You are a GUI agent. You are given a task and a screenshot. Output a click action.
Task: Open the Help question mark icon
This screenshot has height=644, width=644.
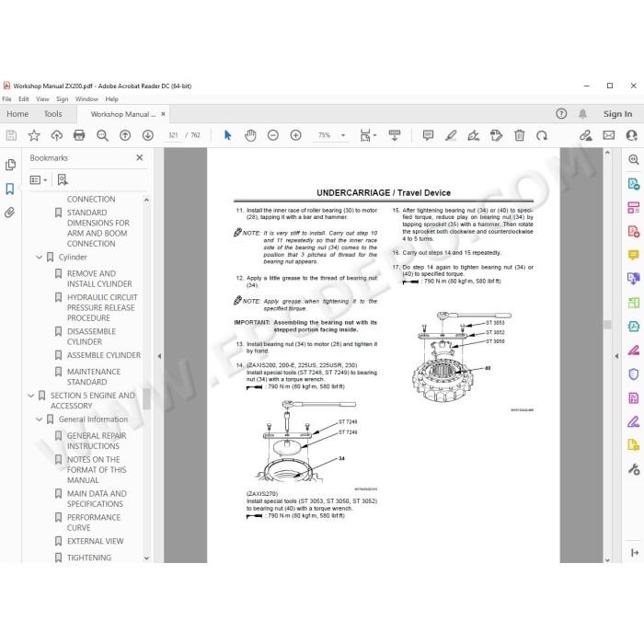click(x=561, y=114)
